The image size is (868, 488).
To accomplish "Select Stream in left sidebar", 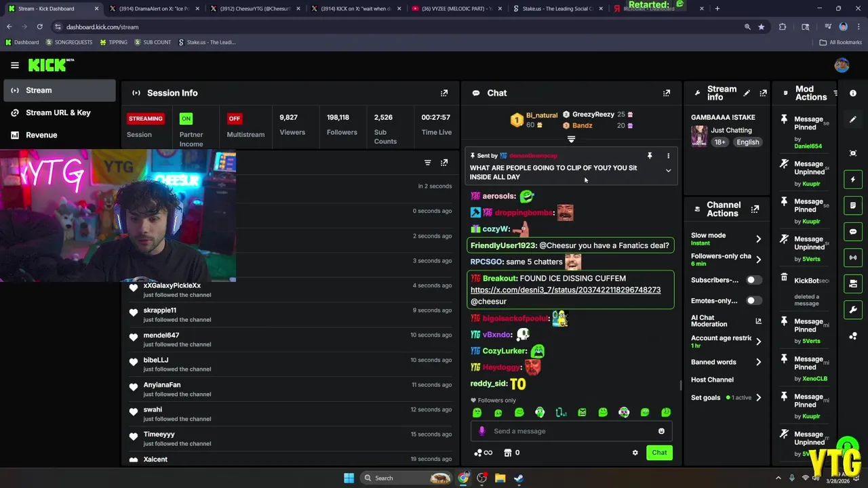I will (59, 90).
